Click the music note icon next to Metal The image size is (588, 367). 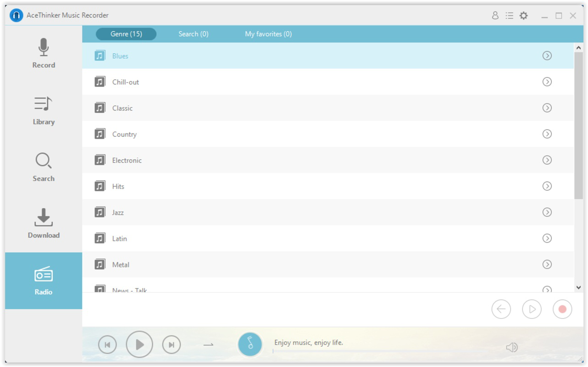(100, 264)
